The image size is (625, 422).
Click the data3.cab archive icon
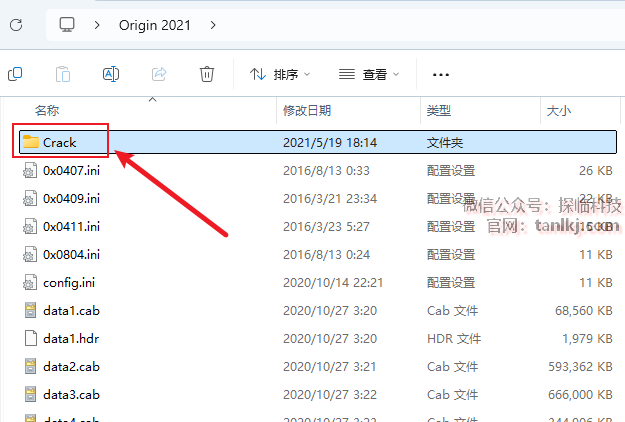[30, 395]
